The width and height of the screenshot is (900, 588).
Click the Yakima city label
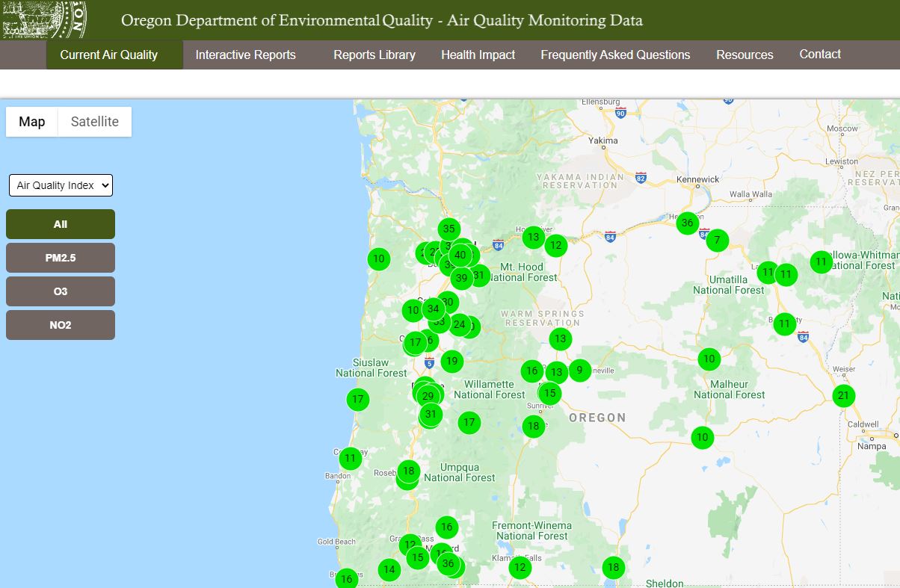point(603,140)
